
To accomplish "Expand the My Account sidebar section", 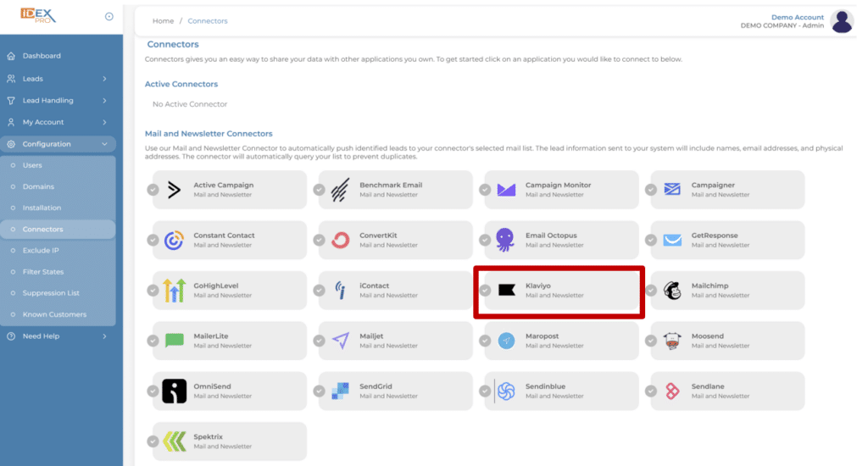I will [58, 122].
